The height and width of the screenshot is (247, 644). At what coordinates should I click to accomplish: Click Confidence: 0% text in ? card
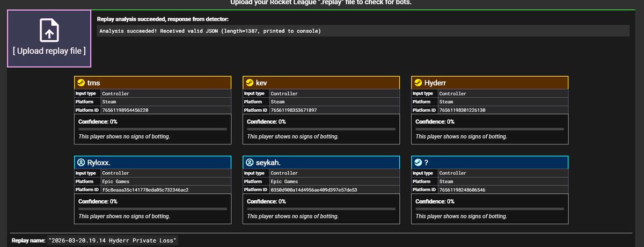tap(435, 201)
